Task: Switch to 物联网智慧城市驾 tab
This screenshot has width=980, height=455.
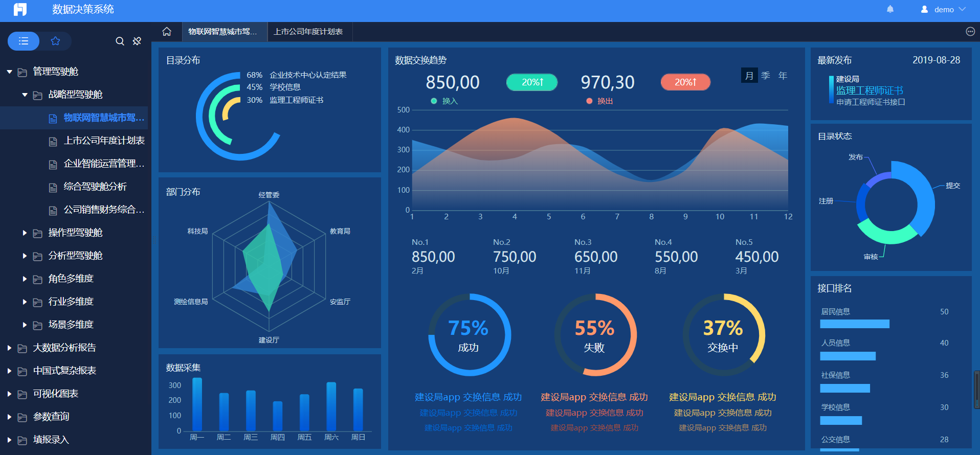Action: tap(225, 32)
